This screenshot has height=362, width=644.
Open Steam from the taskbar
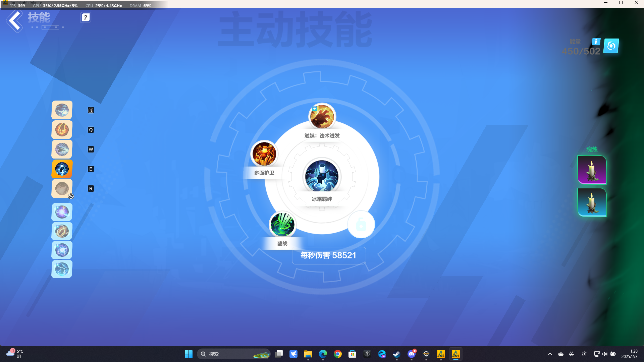pyautogui.click(x=397, y=354)
